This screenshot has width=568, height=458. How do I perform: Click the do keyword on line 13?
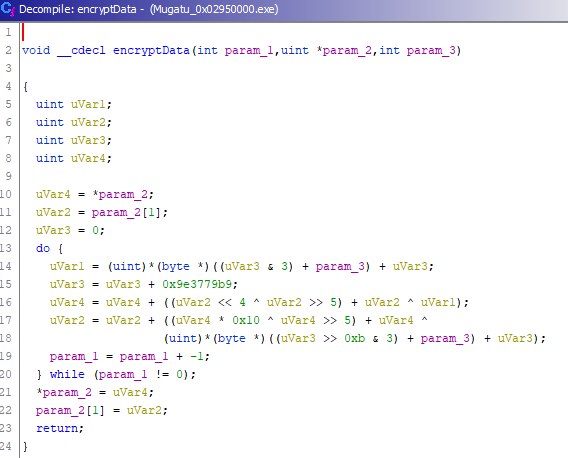pyautogui.click(x=43, y=248)
